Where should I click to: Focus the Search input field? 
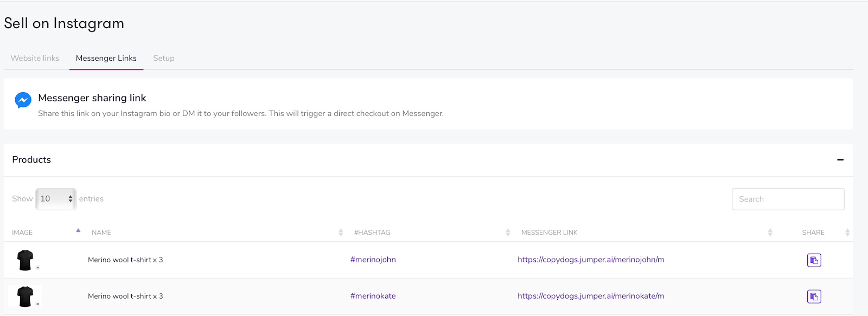(x=788, y=199)
